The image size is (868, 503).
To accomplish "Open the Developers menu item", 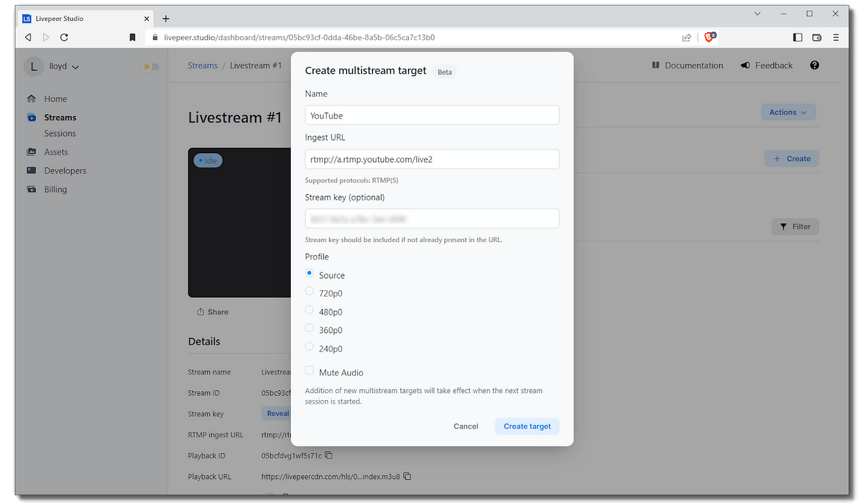I will pyautogui.click(x=65, y=171).
